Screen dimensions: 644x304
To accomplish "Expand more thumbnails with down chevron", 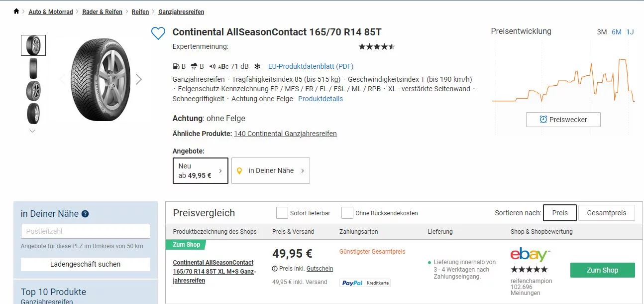I will 32,131.
